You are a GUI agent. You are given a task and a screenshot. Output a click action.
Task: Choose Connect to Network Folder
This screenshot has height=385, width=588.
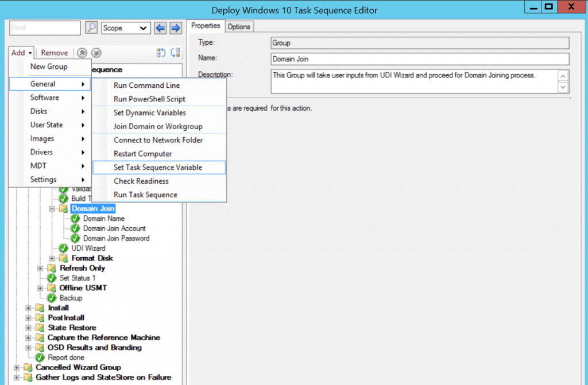point(159,140)
